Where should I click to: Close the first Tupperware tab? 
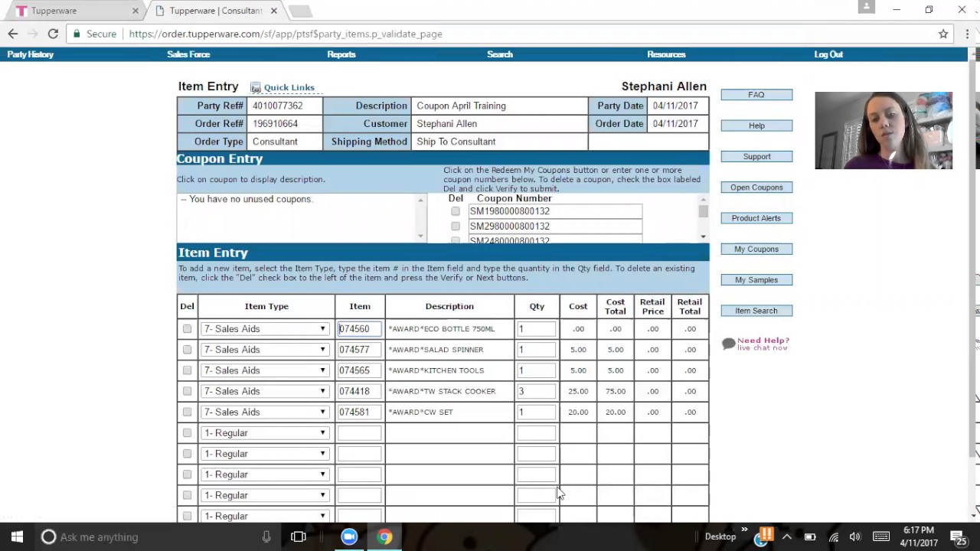click(136, 11)
